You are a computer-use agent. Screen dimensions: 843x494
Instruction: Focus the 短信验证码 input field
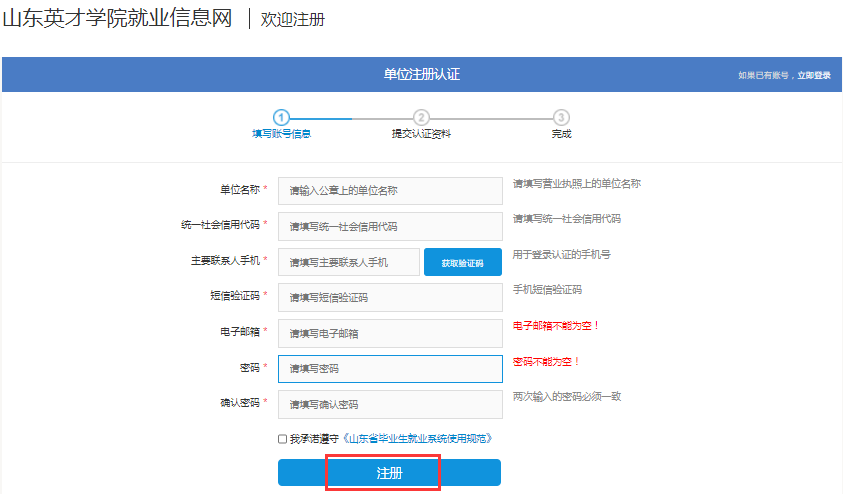click(x=389, y=297)
